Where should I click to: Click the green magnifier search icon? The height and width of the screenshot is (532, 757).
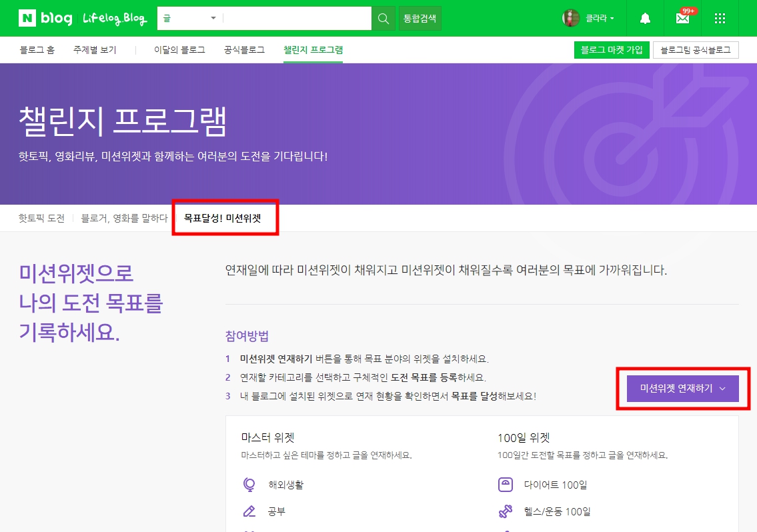click(x=384, y=18)
